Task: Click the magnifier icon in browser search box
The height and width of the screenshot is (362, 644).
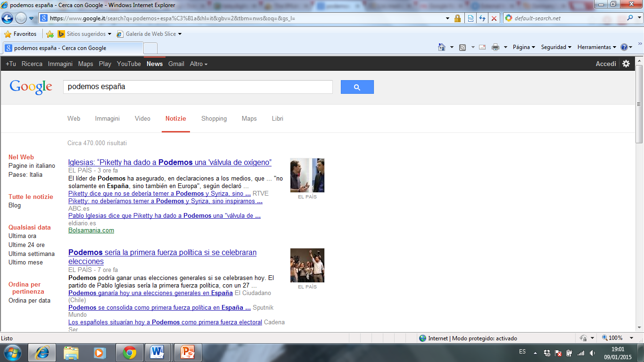Action: [630, 18]
